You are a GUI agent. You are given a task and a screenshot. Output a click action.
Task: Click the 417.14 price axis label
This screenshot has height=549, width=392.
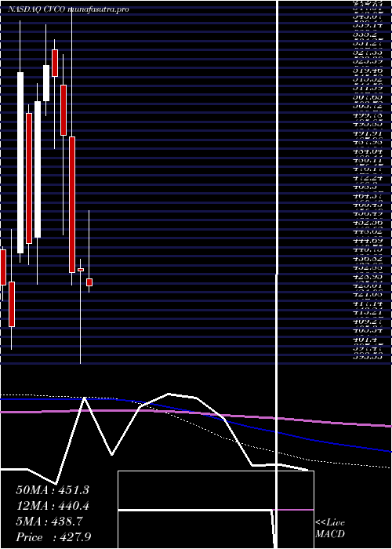tap(367, 304)
